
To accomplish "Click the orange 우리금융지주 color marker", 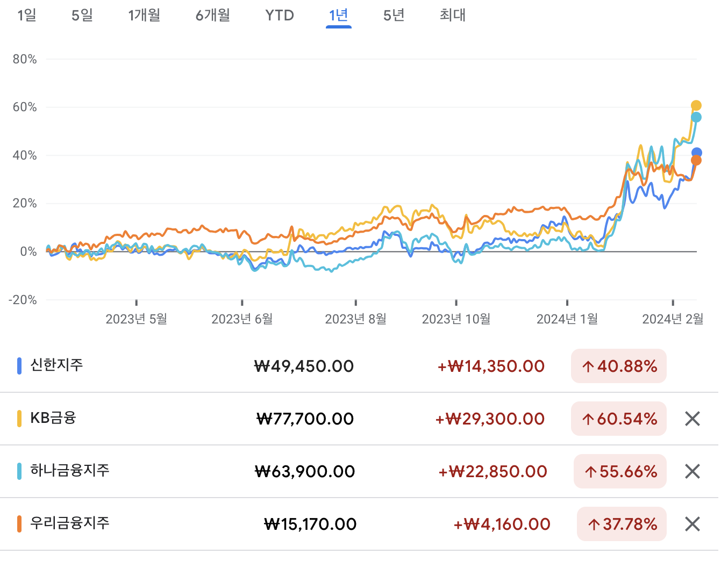I will tap(19, 524).
